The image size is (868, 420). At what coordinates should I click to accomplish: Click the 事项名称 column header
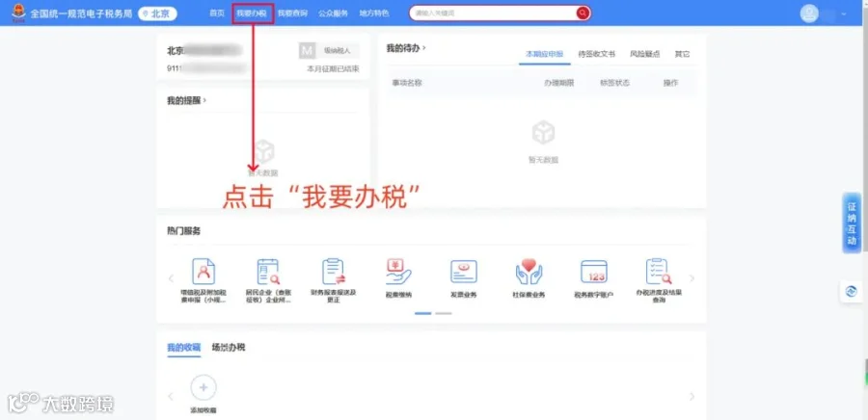407,83
